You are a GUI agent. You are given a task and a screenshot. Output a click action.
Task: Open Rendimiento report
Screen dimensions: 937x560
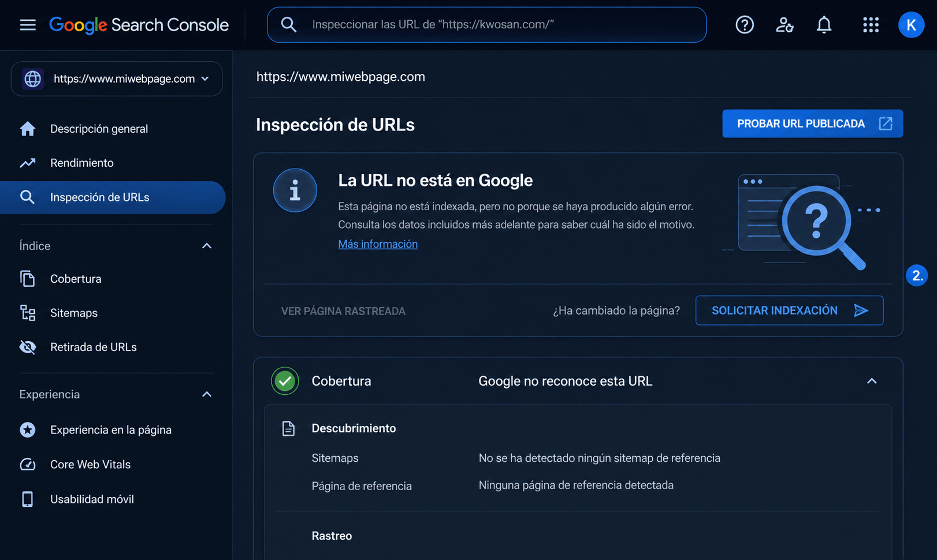tap(81, 163)
